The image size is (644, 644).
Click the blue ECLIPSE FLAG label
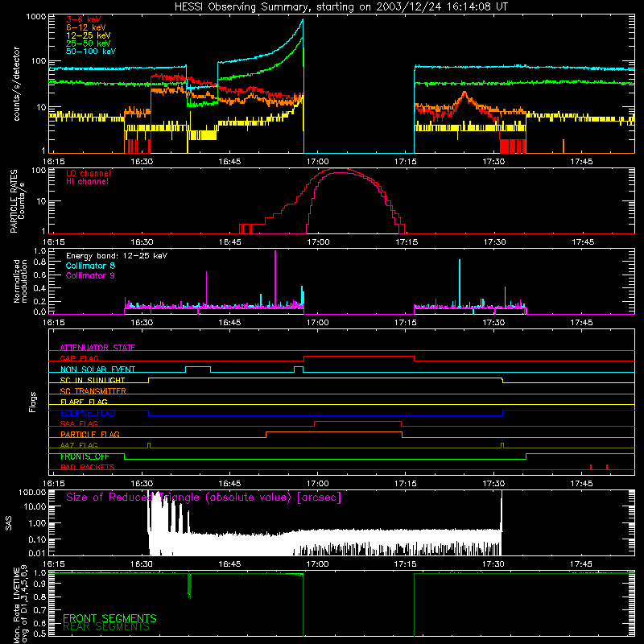pos(88,413)
